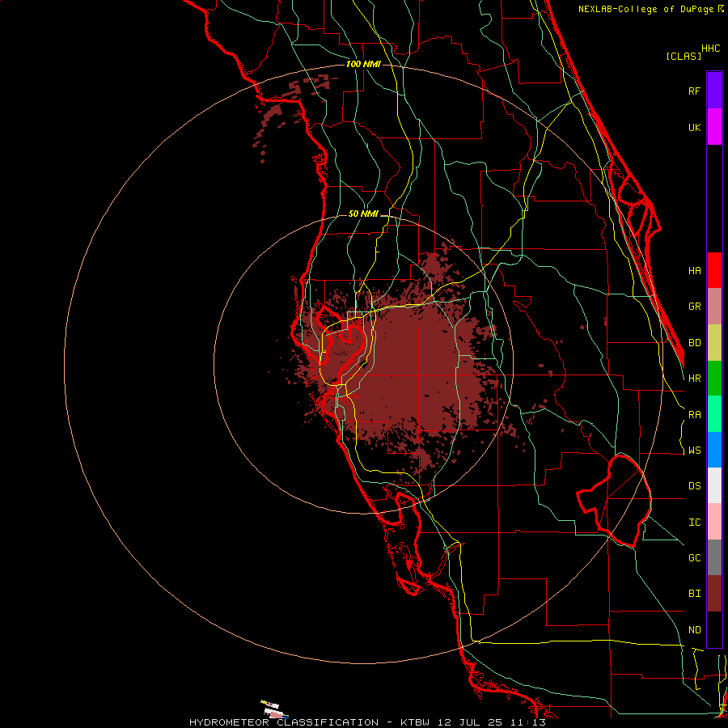
Task: Select the WS legend label
Action: point(694,451)
